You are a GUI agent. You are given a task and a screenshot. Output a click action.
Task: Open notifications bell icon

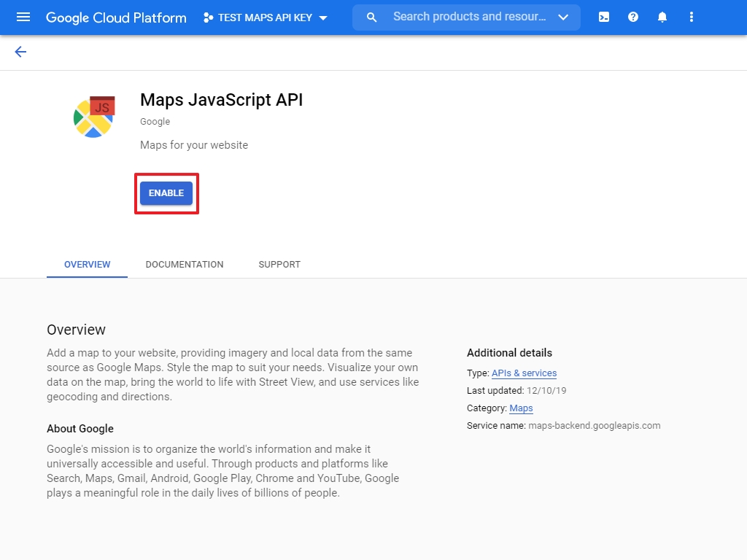tap(662, 17)
